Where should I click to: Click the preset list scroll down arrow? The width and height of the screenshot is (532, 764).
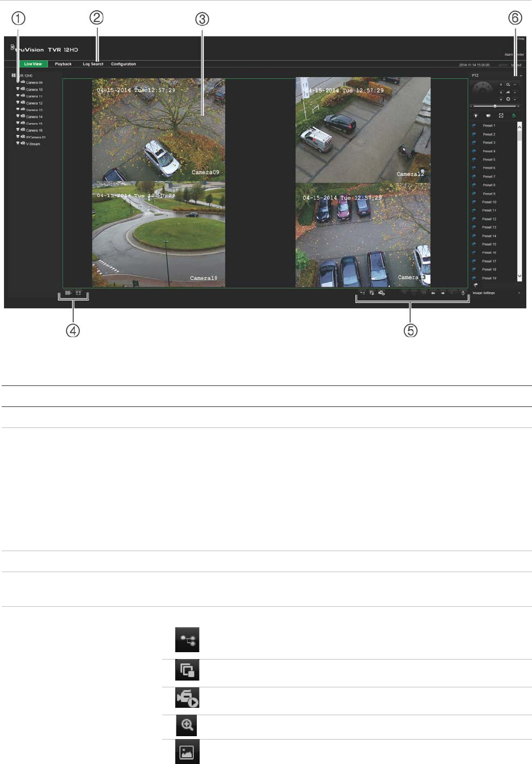click(520, 276)
